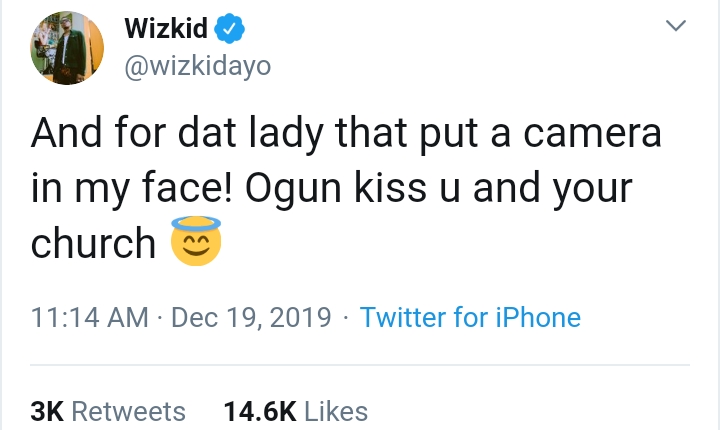Open the @wizkidayo handle link
This screenshot has width=720, height=430.
click(x=197, y=66)
